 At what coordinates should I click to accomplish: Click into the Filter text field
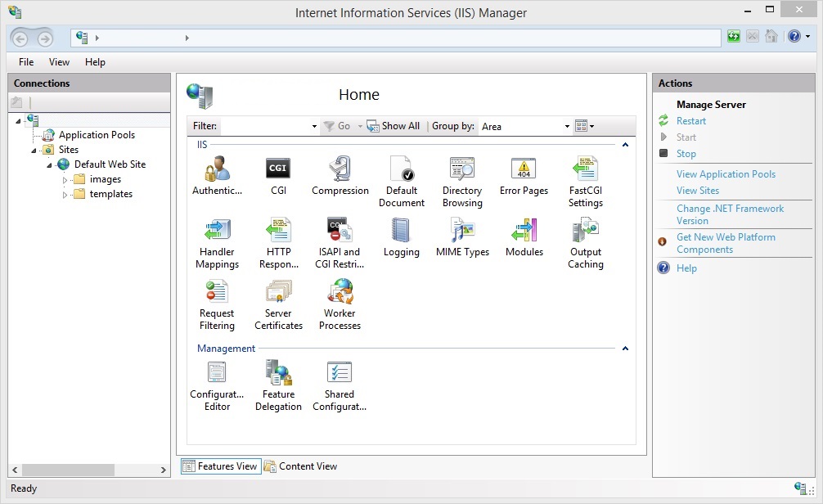[x=265, y=127]
